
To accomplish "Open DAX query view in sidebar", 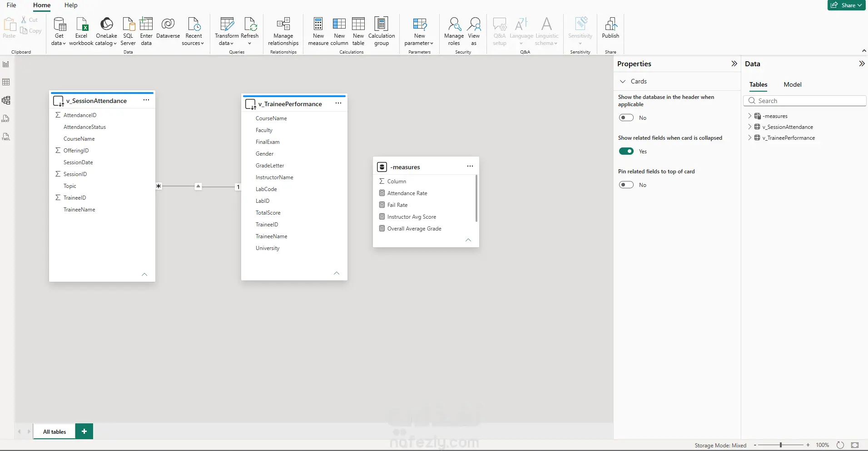I will click(x=6, y=118).
